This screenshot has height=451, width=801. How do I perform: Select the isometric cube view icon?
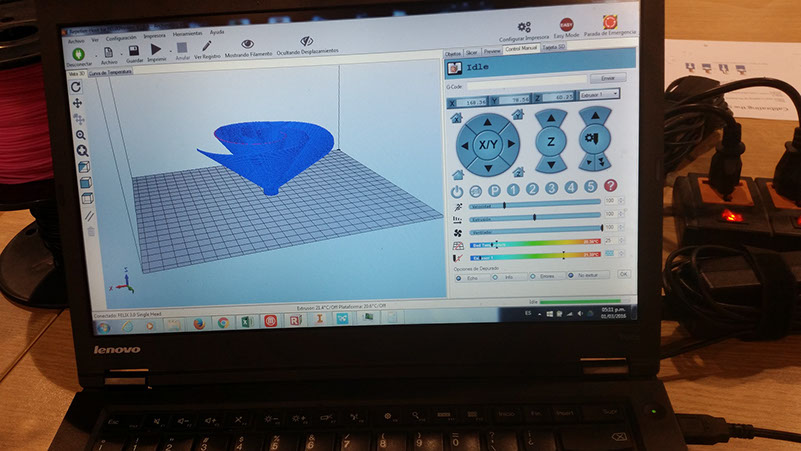[x=84, y=167]
